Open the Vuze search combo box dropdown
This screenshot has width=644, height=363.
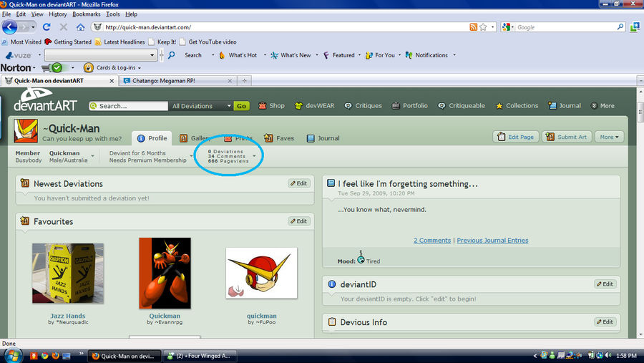click(x=152, y=55)
